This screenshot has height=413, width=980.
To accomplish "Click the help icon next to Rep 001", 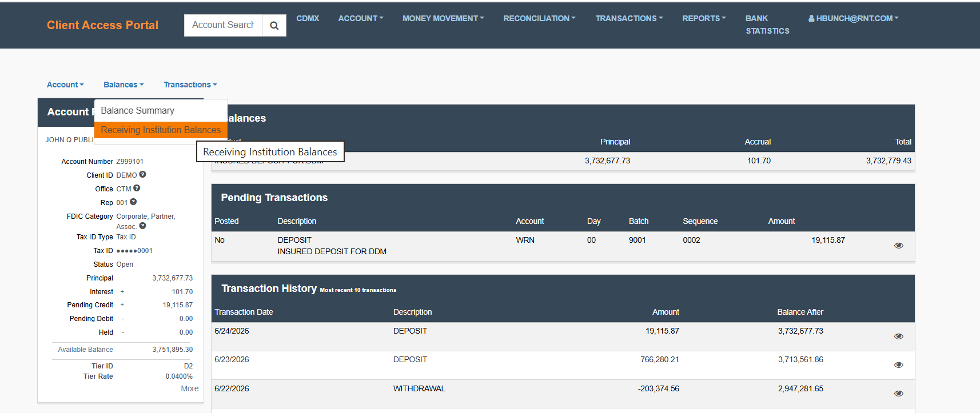I will click(133, 202).
